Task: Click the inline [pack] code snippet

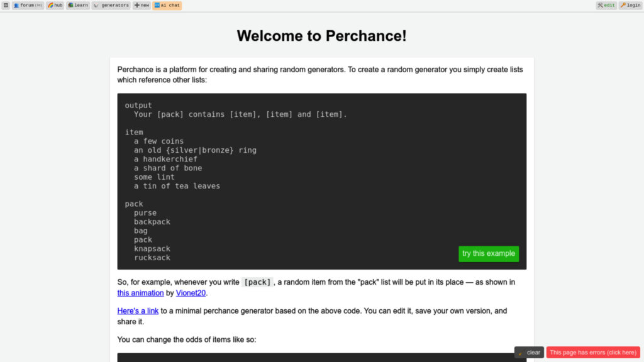Action: (x=257, y=283)
